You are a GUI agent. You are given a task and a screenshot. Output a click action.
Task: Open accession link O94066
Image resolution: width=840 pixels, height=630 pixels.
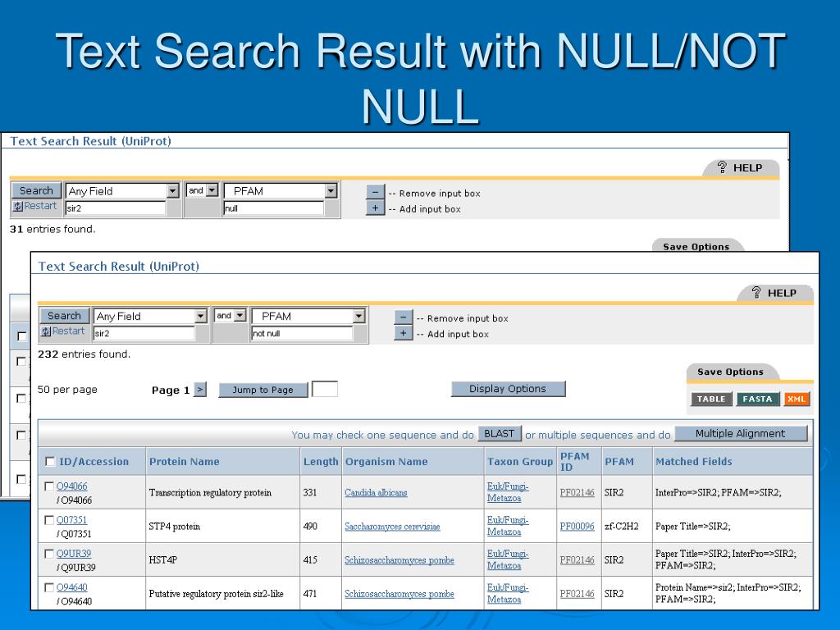(72, 486)
